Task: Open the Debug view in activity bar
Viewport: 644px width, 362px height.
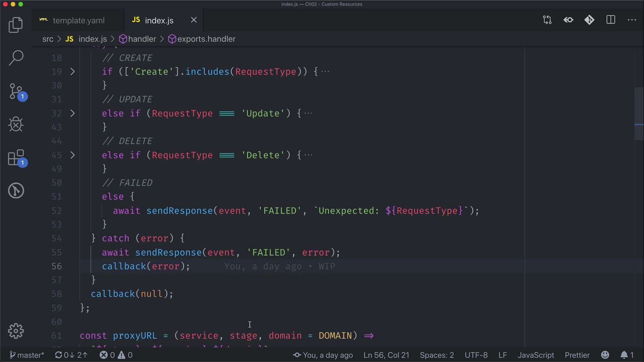Action: 15,124
